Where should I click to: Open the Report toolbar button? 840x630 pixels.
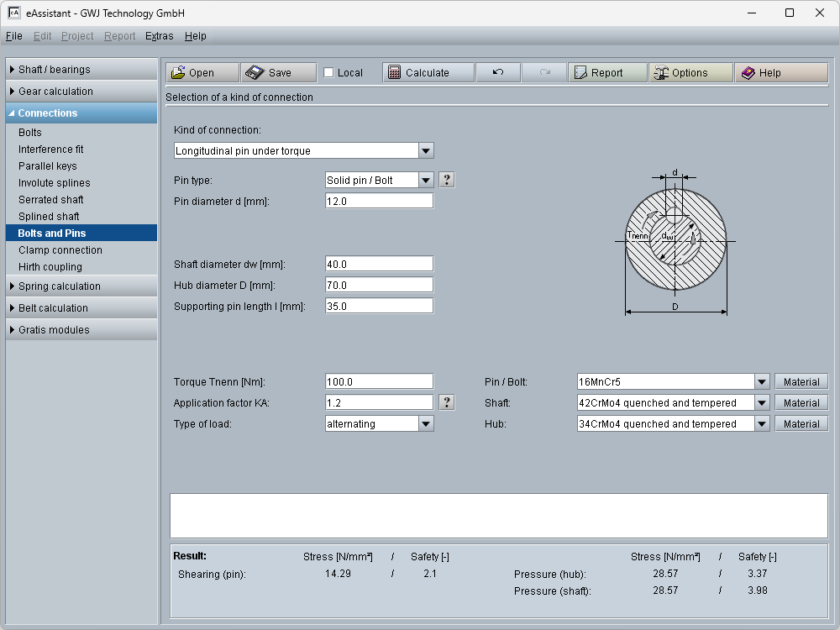click(606, 73)
